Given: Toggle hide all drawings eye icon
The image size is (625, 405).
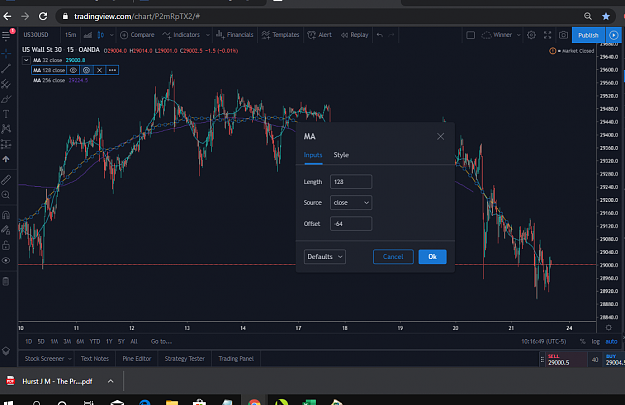Looking at the screenshot, I should pos(6,260).
